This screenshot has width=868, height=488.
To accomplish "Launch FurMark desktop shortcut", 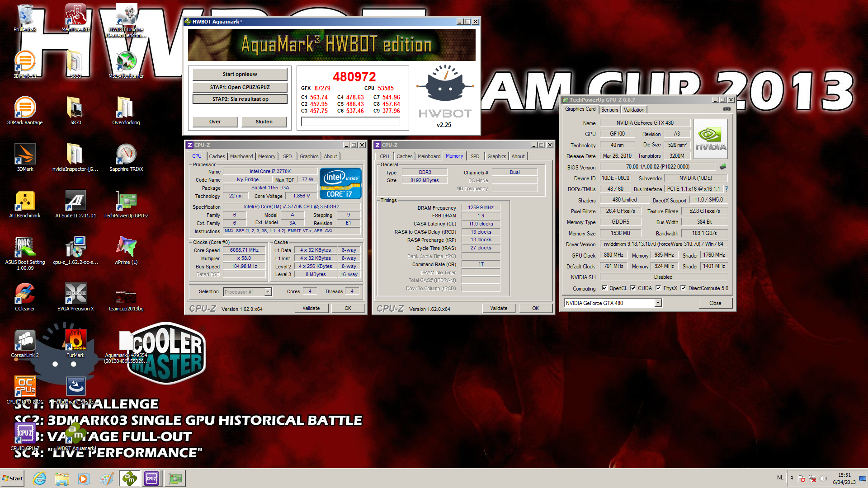I will (75, 343).
